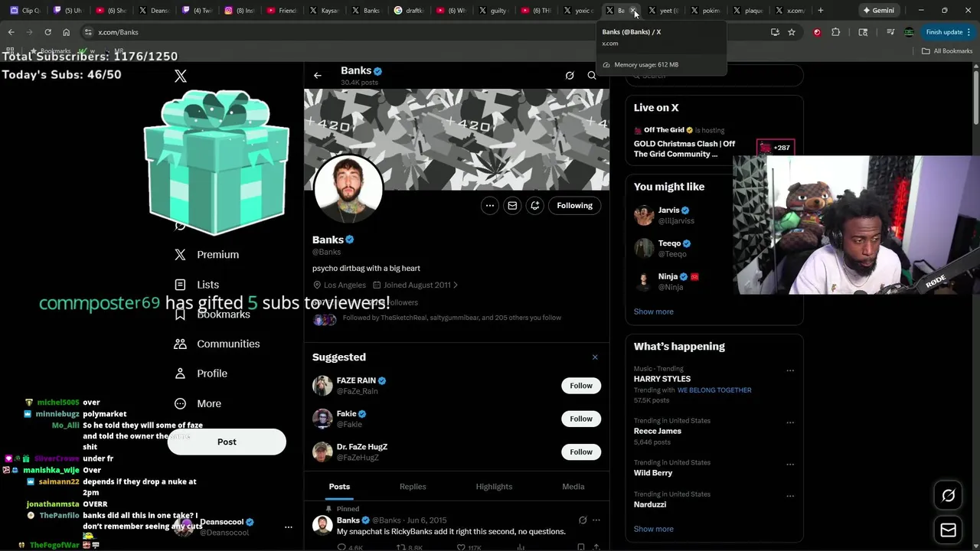Dismiss the Suggested accounts section
Screen dimensions: 980x551
(x=595, y=357)
